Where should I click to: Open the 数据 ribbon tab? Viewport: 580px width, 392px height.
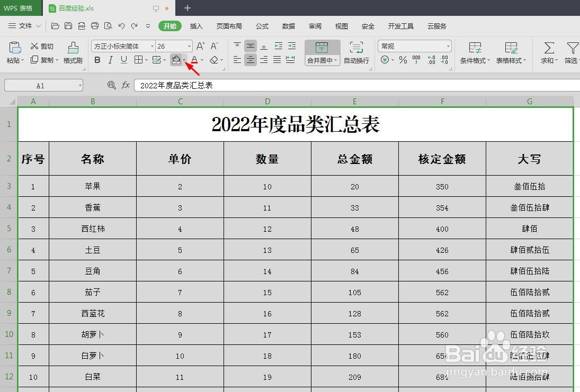click(x=288, y=25)
